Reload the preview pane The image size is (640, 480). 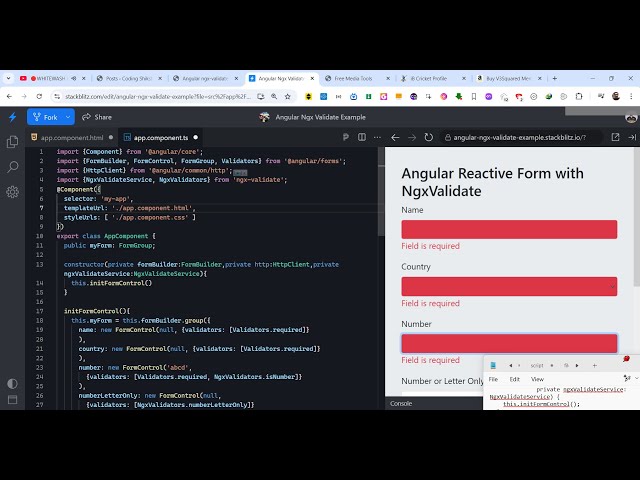click(429, 137)
